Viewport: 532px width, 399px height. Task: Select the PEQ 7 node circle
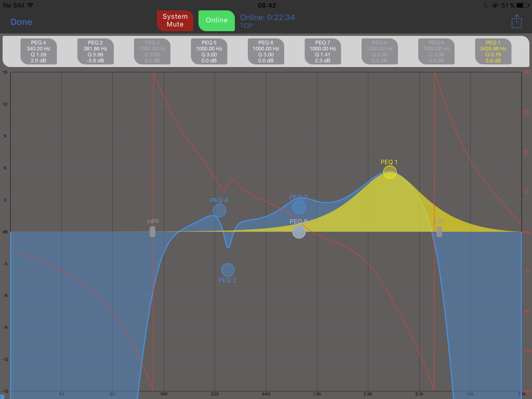click(299, 207)
